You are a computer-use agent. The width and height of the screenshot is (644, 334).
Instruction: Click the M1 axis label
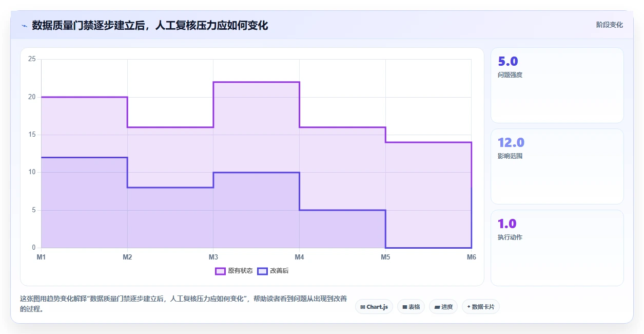(41, 257)
